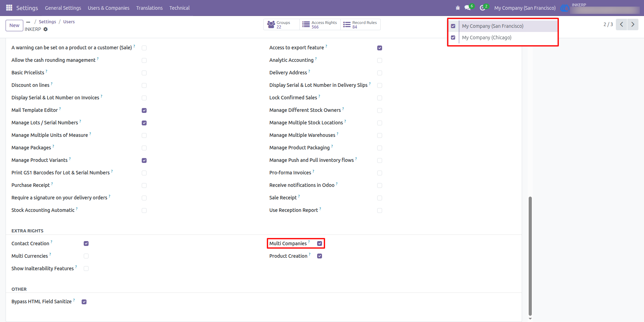Open the Record Rules stat button
The image size is (644, 322).
point(361,25)
